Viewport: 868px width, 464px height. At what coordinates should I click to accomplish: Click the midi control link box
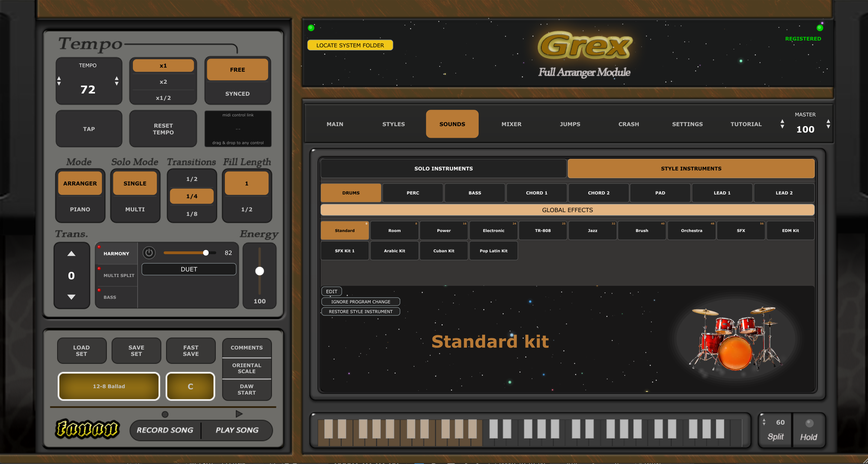click(x=238, y=129)
